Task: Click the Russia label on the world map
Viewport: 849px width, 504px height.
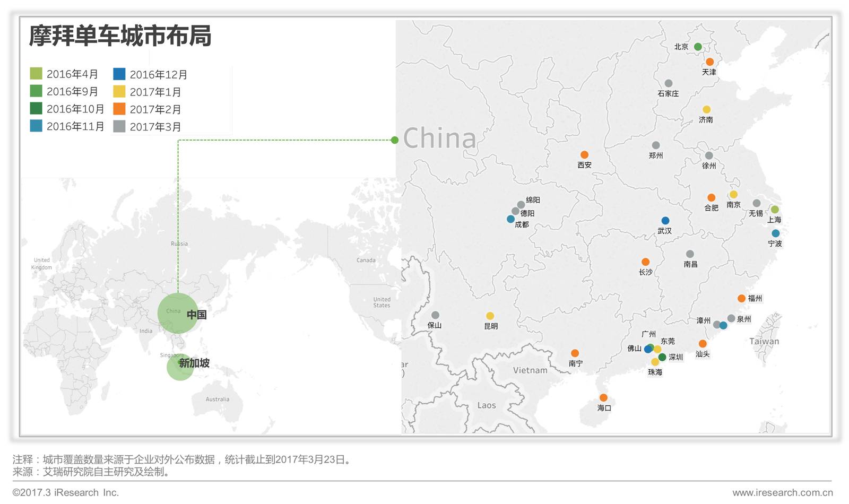Action: coord(179,244)
